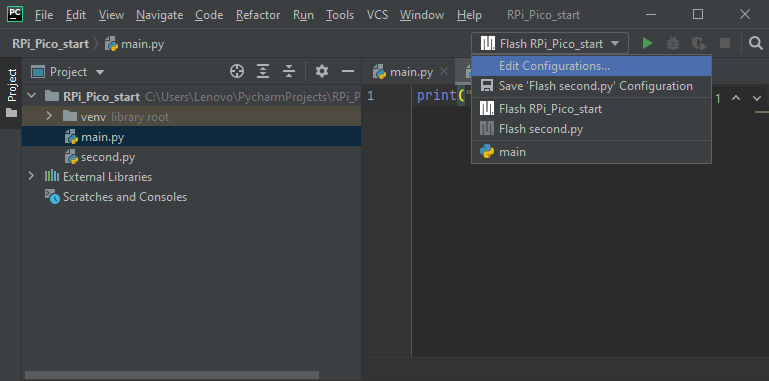Open the View menu
This screenshot has width=769, height=381.
(111, 15)
